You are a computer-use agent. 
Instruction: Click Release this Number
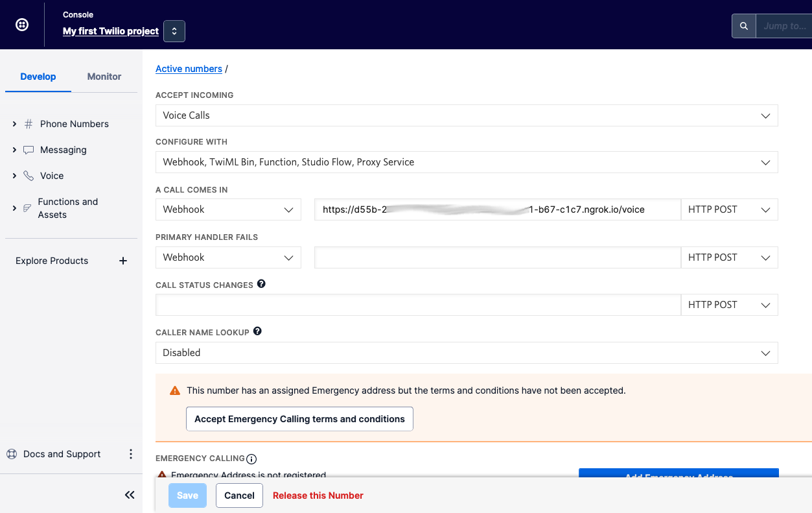click(x=318, y=495)
